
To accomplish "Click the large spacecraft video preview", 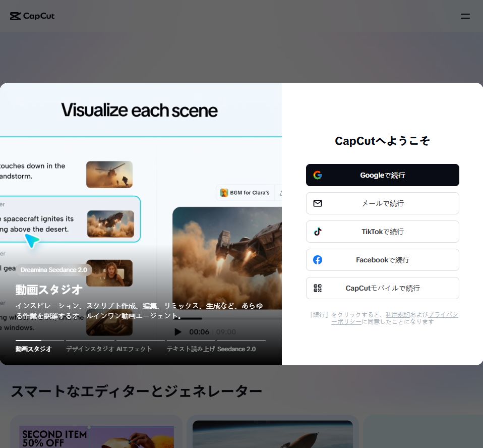I will [x=227, y=258].
